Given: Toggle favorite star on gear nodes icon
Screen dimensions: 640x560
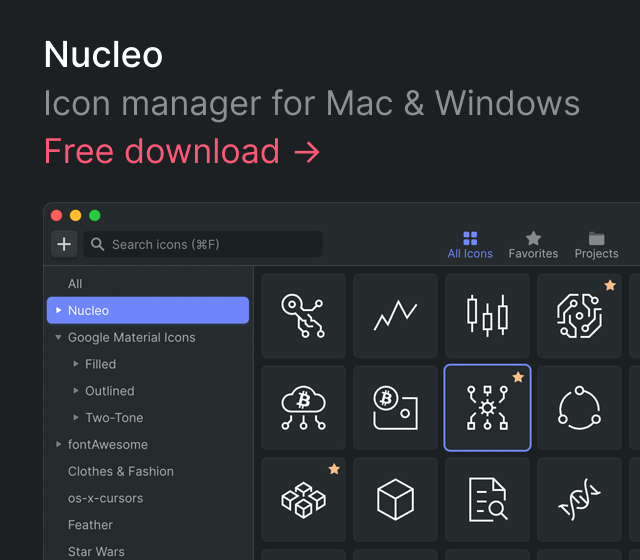Looking at the screenshot, I should [518, 377].
